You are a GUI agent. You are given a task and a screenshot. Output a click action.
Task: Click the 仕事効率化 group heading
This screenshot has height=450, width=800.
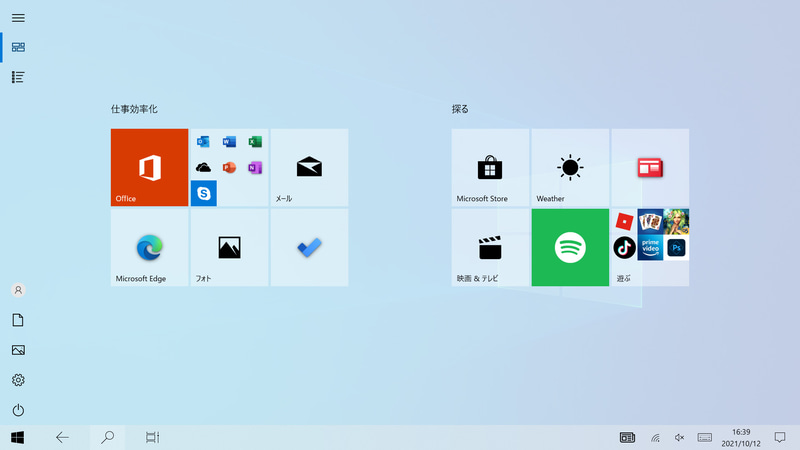(134, 109)
